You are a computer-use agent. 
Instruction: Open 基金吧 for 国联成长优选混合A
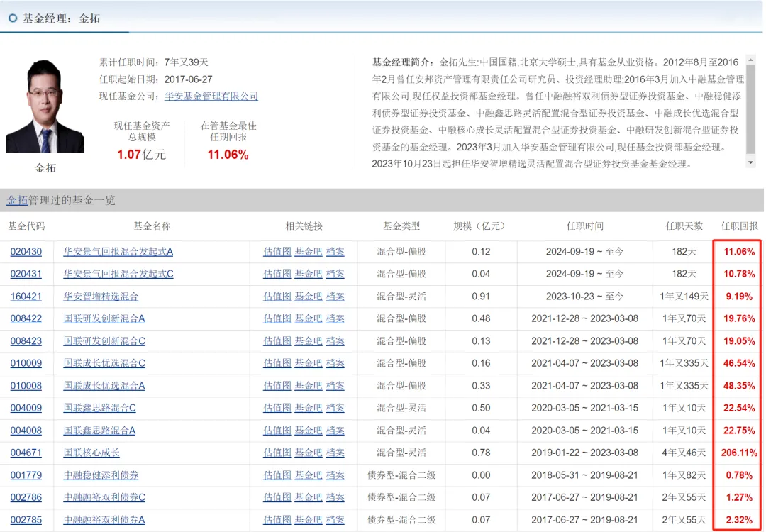[x=309, y=386]
